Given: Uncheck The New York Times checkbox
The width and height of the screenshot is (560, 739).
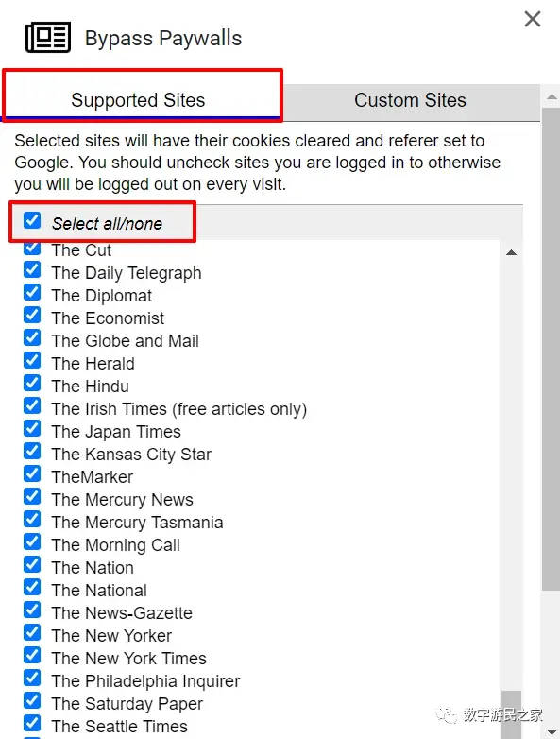Looking at the screenshot, I should pos(32,655).
